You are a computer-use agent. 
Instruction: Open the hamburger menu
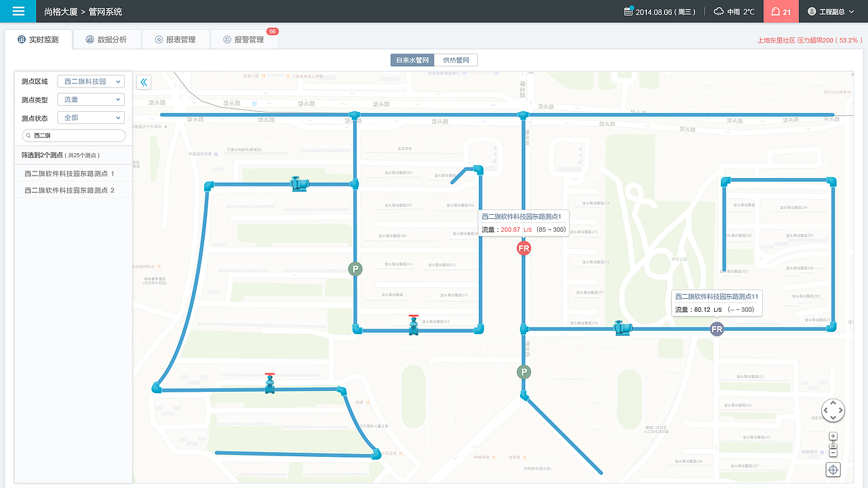[18, 12]
